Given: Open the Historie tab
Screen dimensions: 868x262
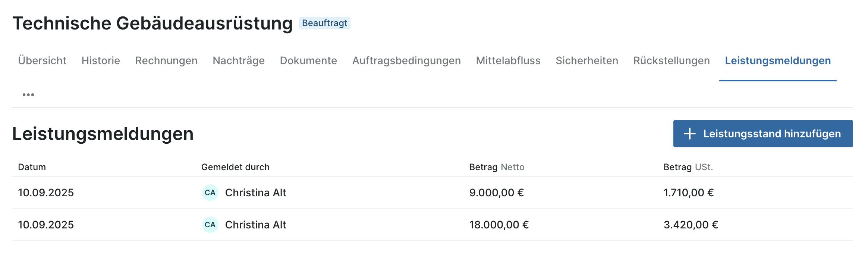Looking at the screenshot, I should pos(101,60).
